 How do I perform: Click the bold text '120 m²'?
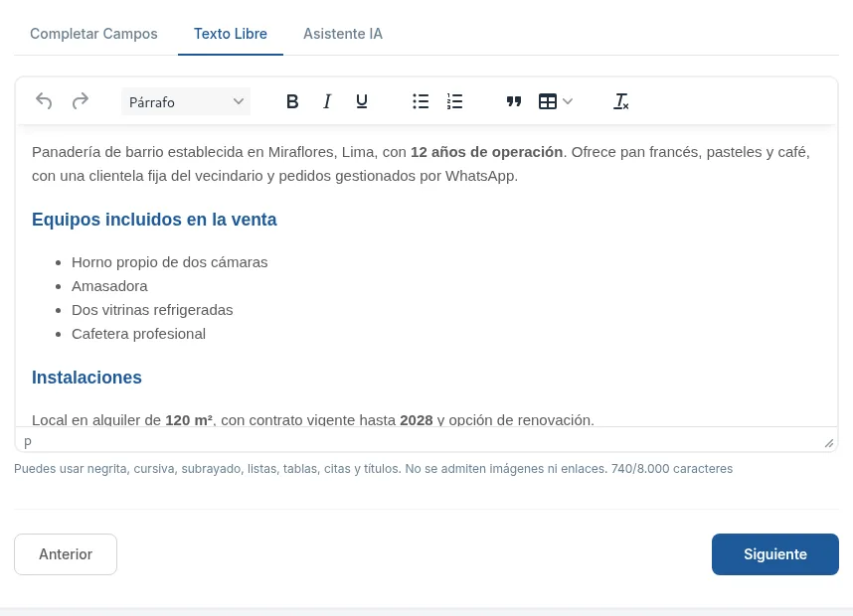[189, 419]
